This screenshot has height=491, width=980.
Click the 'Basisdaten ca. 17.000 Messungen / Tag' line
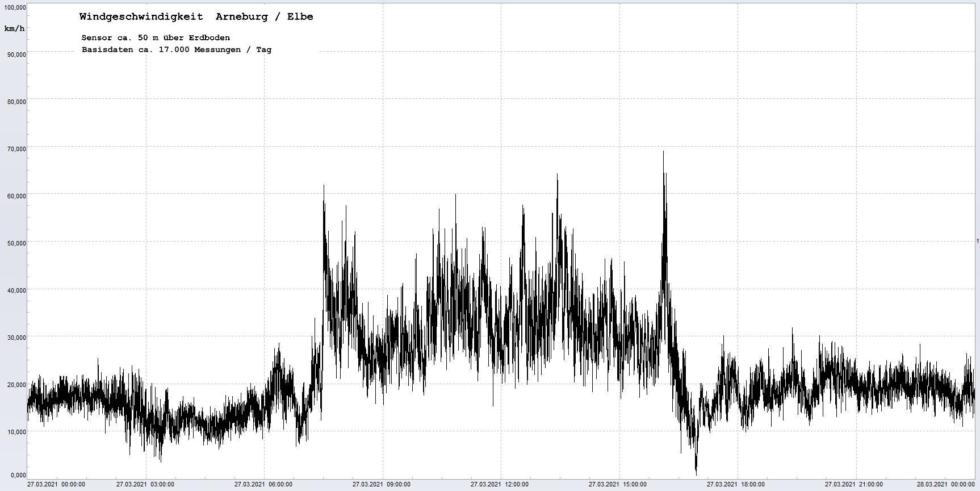(177, 50)
